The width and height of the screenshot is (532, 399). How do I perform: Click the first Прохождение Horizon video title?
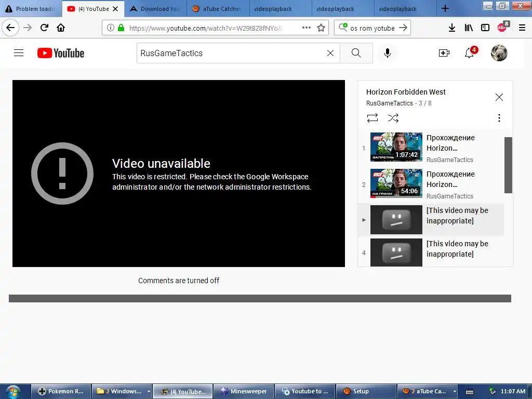[450, 143]
